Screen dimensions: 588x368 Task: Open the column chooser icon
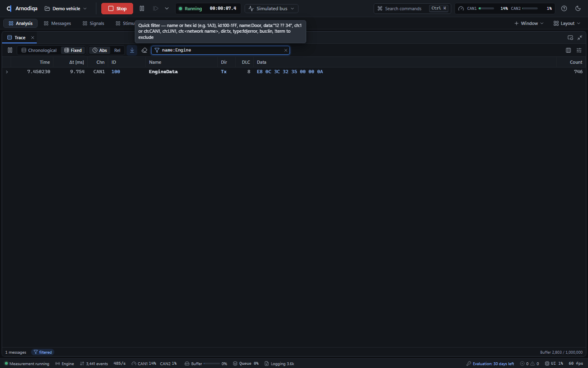(568, 50)
